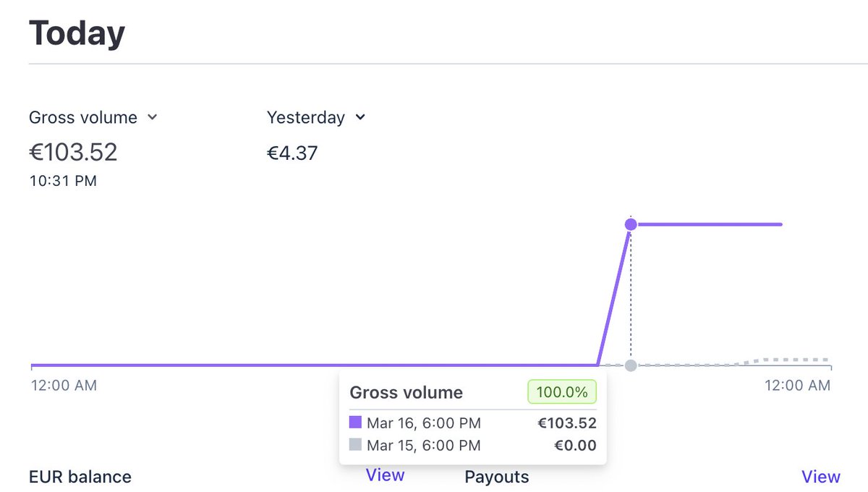Click the gray Mar 15 legend swatch
868x492 pixels.
coord(355,445)
